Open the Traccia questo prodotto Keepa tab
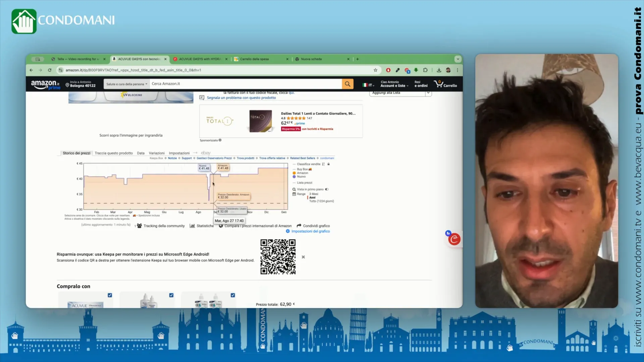The image size is (644, 362). (x=114, y=153)
